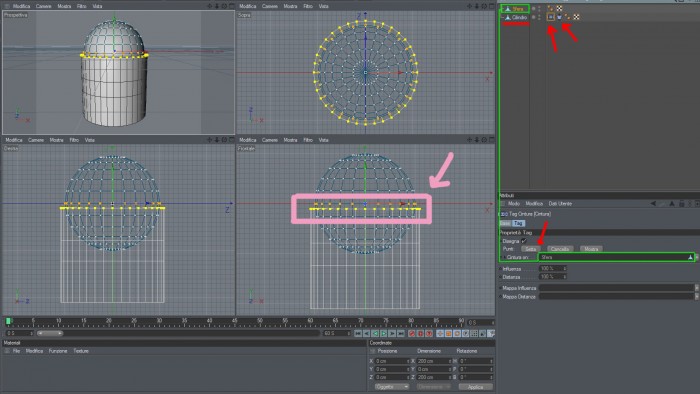The image size is (700, 394).
Task: Click the Cancella points button
Action: click(560, 249)
